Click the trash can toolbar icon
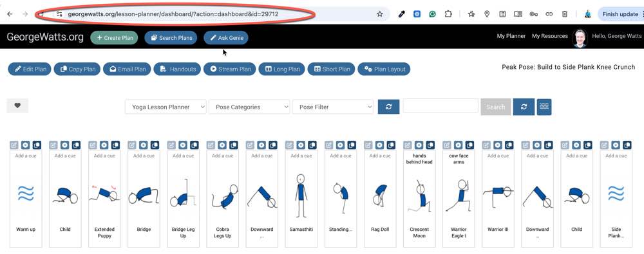This screenshot has width=644, height=254. [x=565, y=14]
